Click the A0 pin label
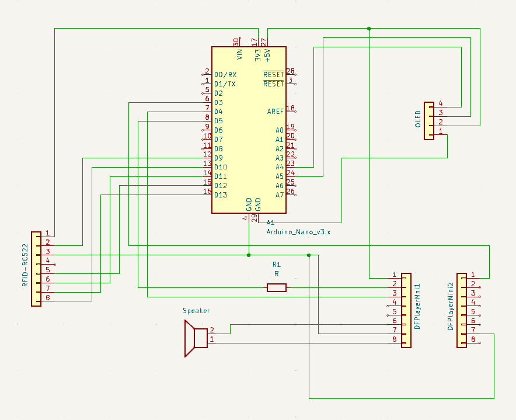This screenshot has height=420, width=516. [280, 130]
